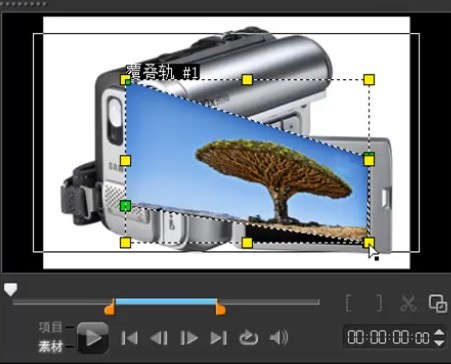Select the left-middle yellow resize handle
This screenshot has height=364, width=451.
[x=125, y=161]
